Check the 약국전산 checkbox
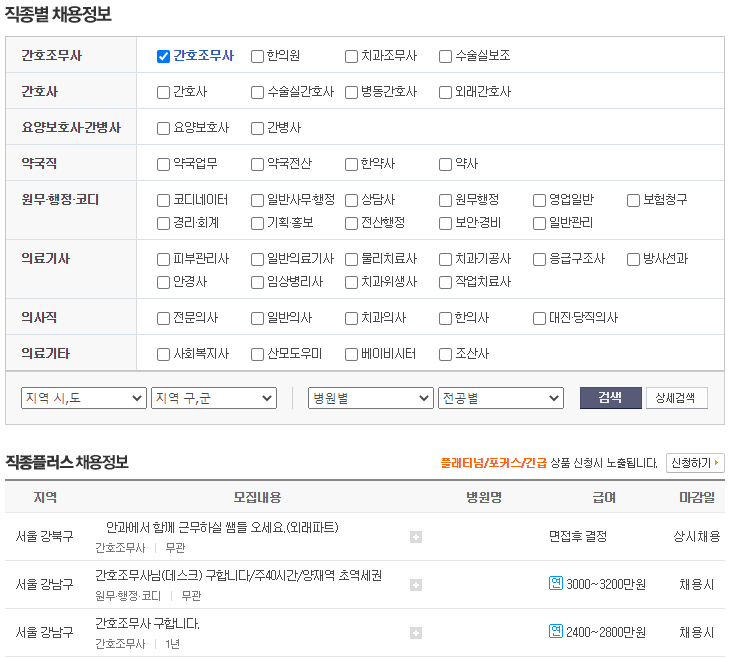This screenshot has width=730, height=659. 257,164
